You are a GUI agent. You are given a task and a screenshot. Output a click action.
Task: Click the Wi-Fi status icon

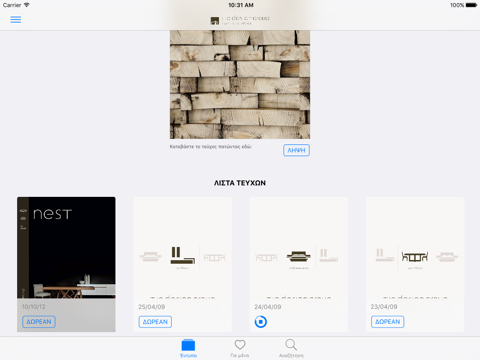26,5
